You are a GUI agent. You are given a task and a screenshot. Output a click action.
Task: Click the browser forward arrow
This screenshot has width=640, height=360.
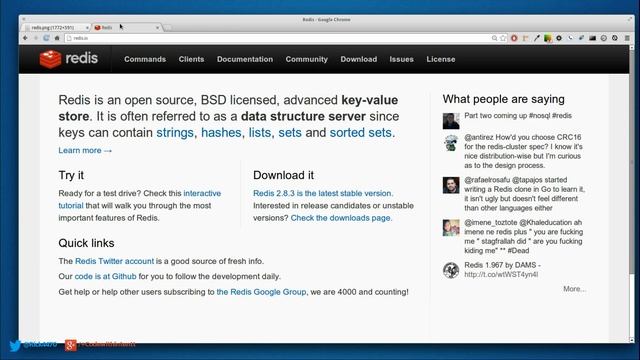coord(36,38)
